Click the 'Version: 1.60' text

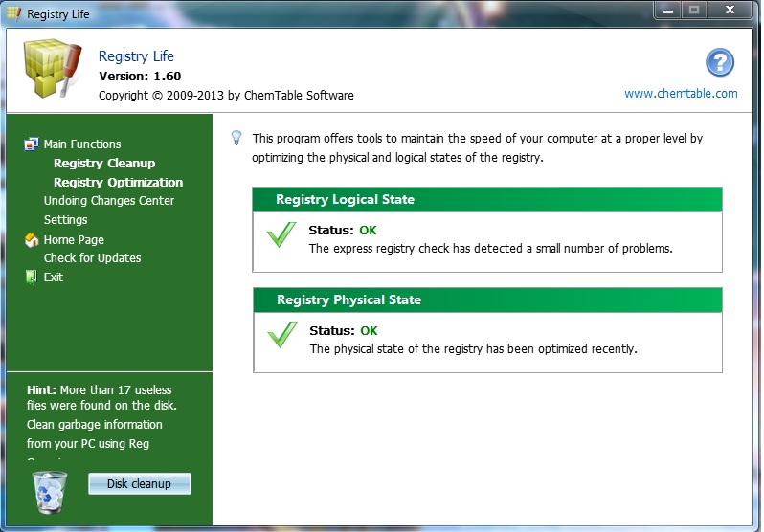coord(140,77)
